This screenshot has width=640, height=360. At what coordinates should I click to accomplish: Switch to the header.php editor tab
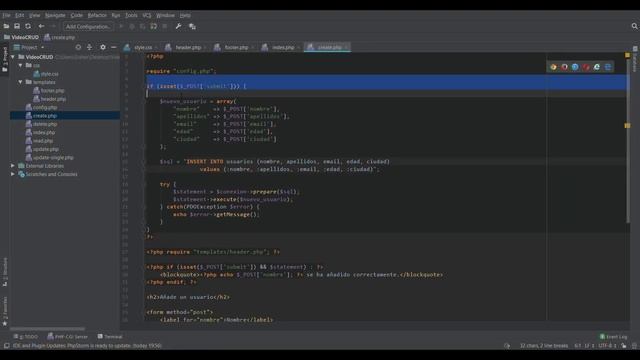[188, 47]
